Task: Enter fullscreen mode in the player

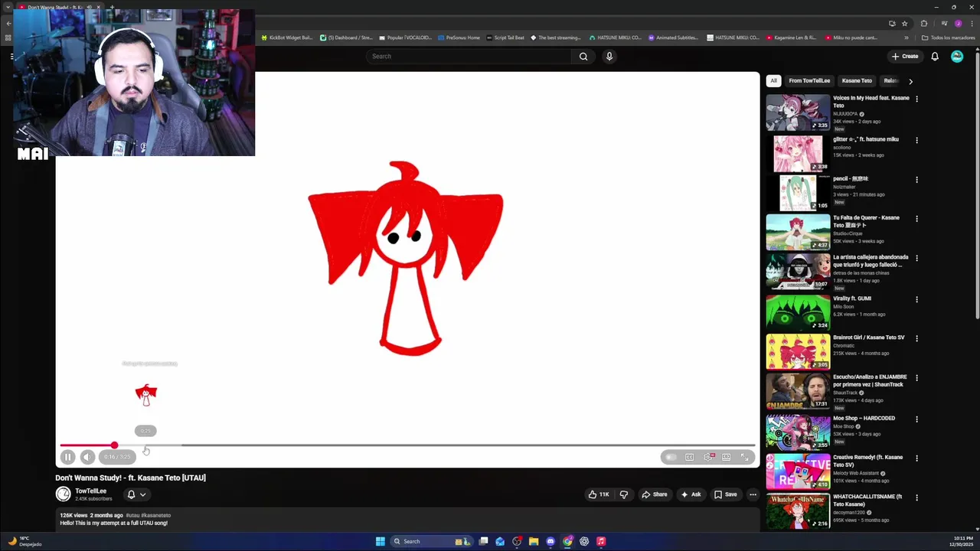Action: [744, 457]
